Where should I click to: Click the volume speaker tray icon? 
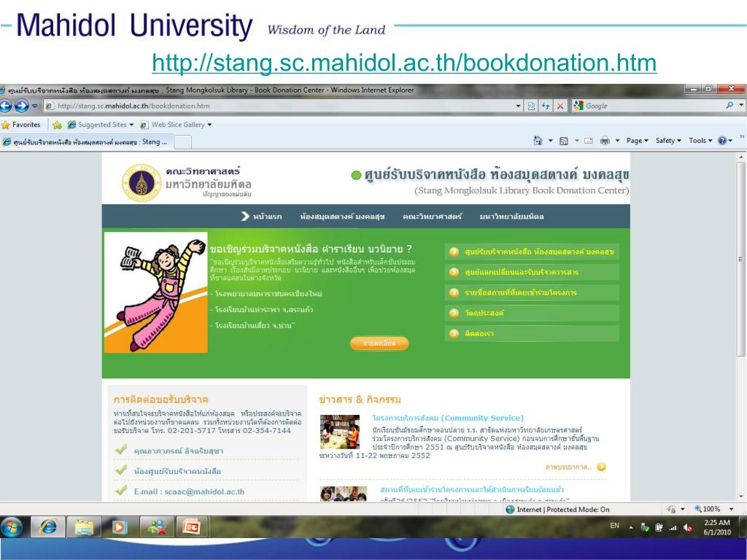click(687, 527)
